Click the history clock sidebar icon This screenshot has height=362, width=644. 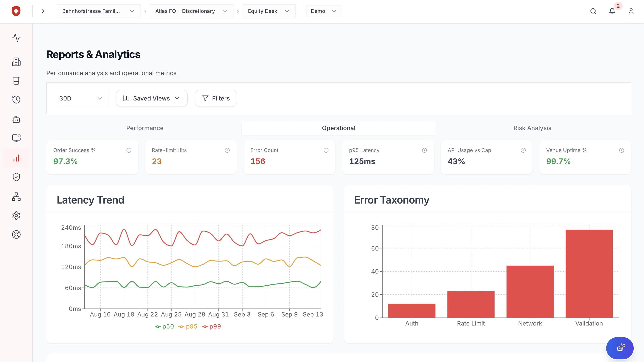click(x=16, y=99)
